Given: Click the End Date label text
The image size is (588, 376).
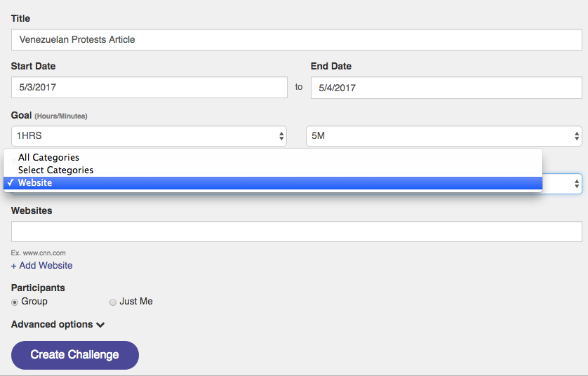Looking at the screenshot, I should tap(331, 66).
